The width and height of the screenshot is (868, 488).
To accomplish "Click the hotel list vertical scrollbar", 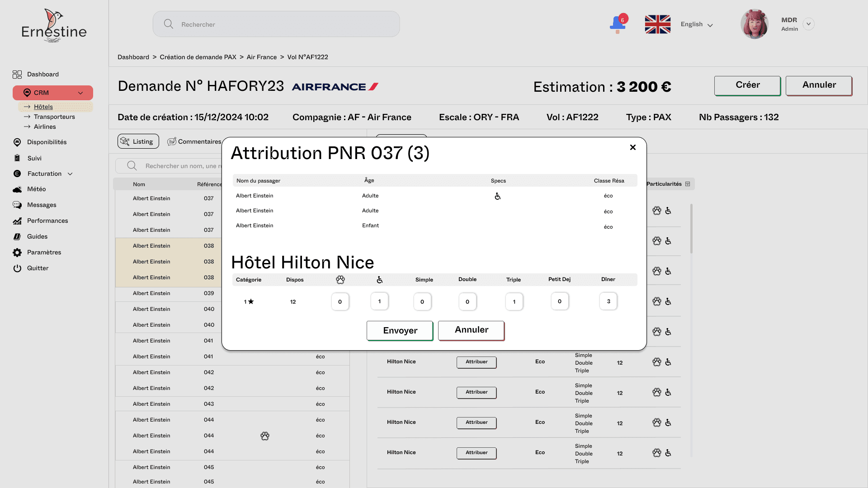I will point(691,229).
